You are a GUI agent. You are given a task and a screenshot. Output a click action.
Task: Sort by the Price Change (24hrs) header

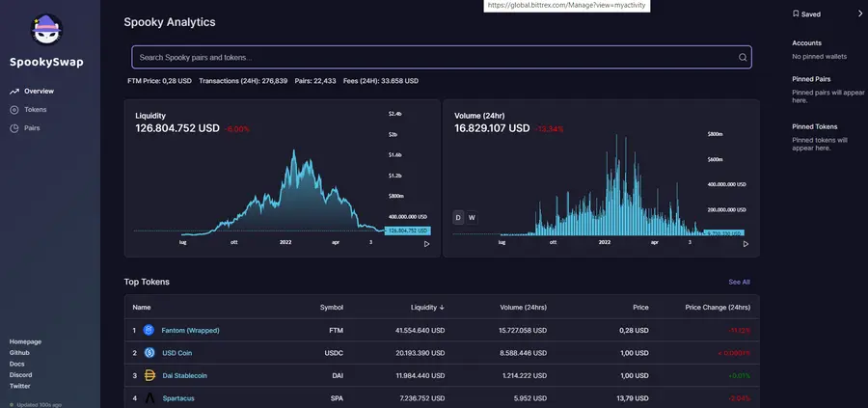pyautogui.click(x=718, y=308)
